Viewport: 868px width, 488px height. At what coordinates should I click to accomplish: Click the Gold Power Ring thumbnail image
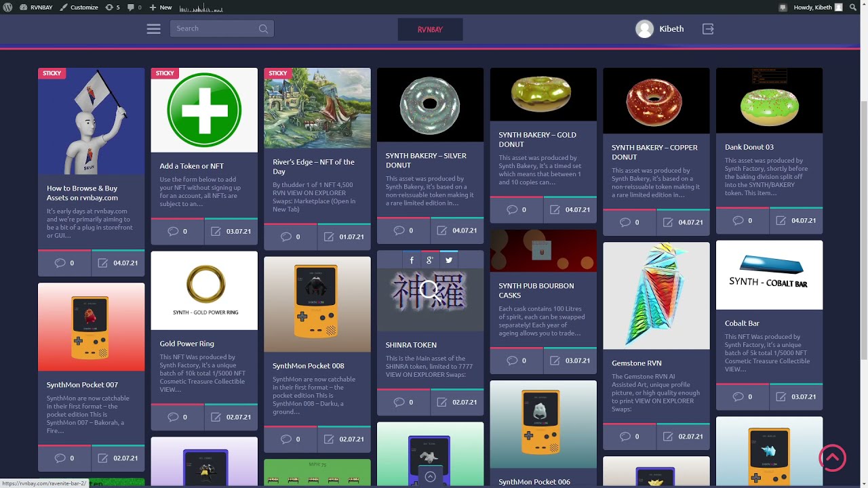pos(204,291)
